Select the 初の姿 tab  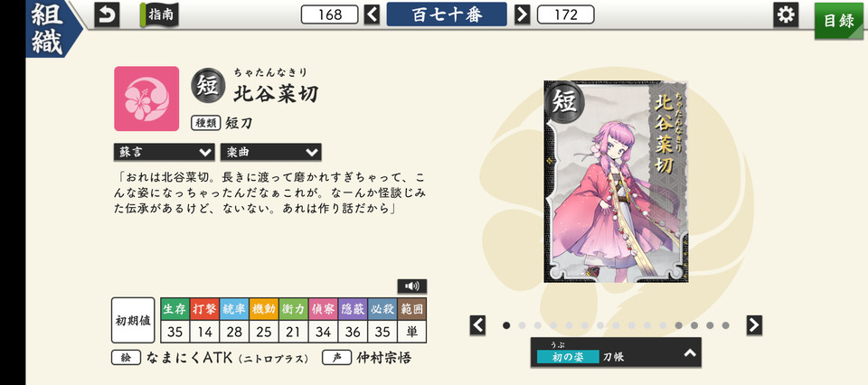[x=568, y=357]
